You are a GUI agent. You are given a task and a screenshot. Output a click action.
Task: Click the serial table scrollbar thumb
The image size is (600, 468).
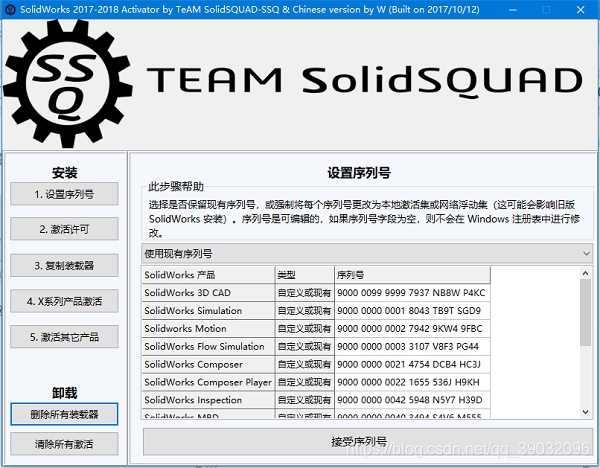coord(585,313)
